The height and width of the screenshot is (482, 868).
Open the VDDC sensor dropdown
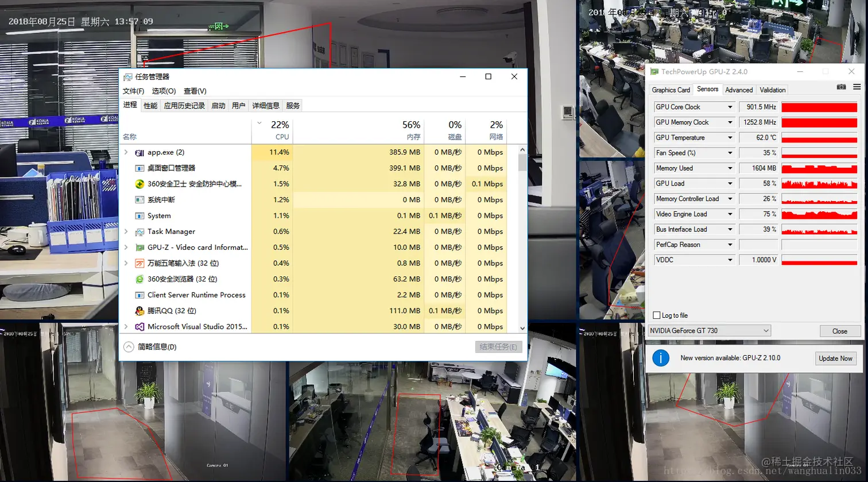tap(730, 260)
